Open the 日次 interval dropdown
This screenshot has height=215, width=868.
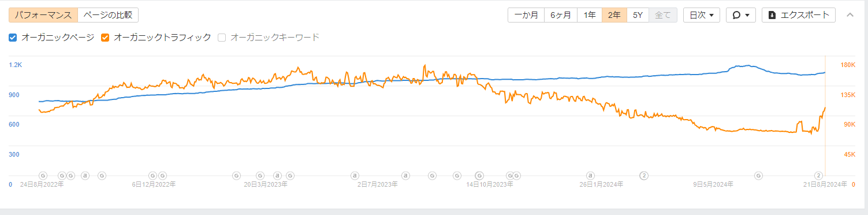(701, 15)
